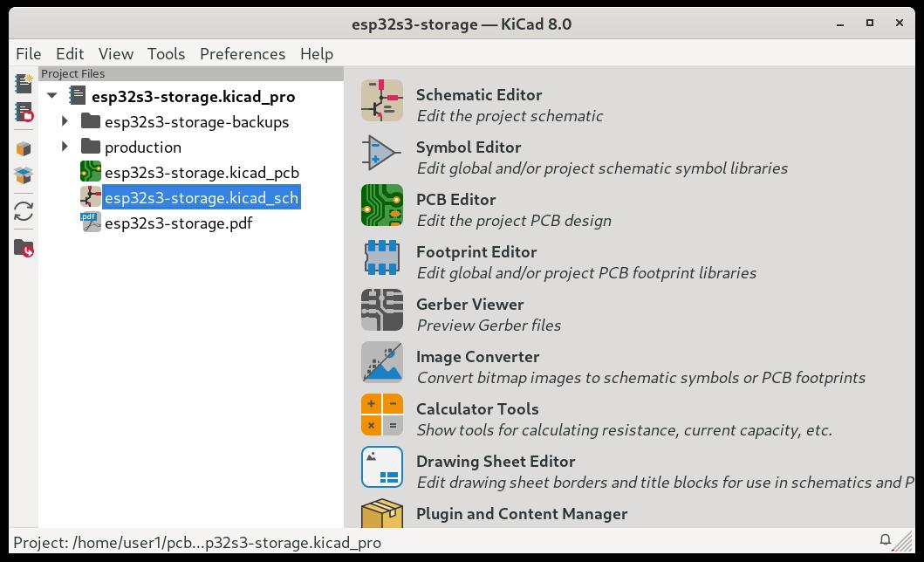Click the Open Project toolbar icon
924x562 pixels.
click(x=24, y=113)
